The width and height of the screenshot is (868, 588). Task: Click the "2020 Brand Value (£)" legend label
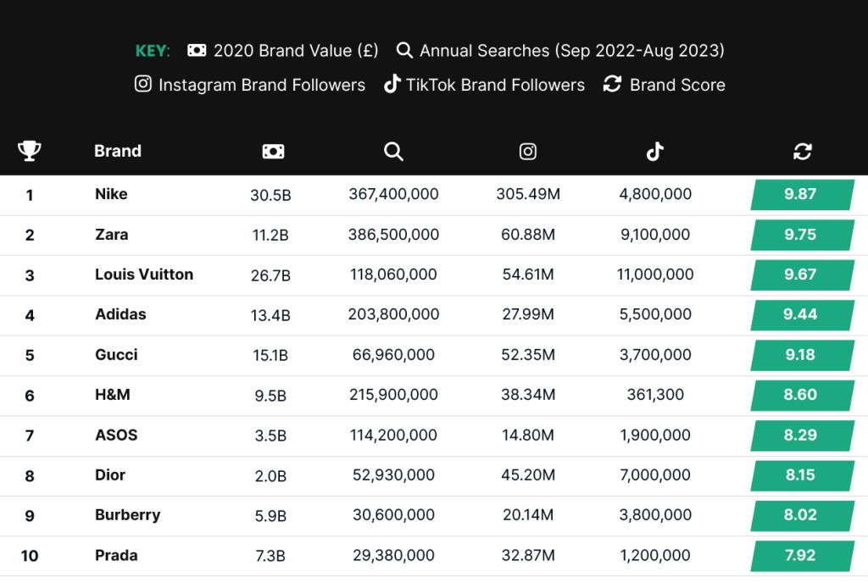296,51
